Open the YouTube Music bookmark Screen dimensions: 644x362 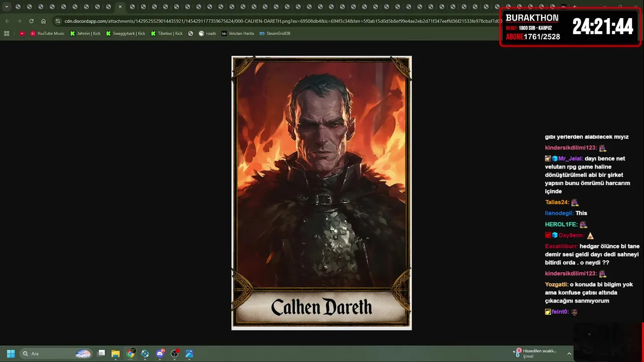click(x=47, y=33)
